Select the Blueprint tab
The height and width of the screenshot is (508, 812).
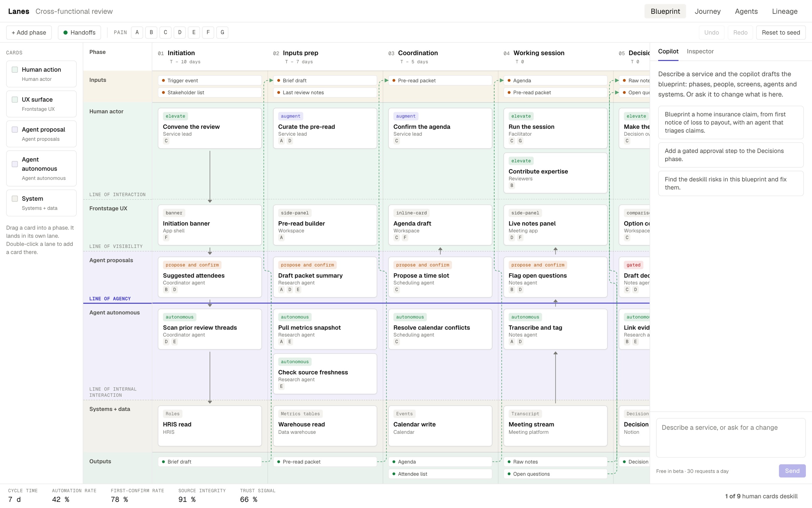click(665, 11)
